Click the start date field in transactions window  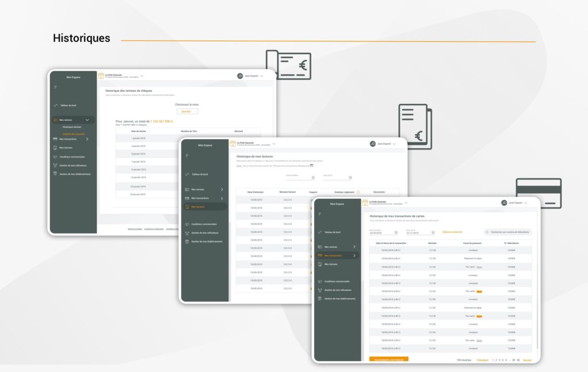383,233
